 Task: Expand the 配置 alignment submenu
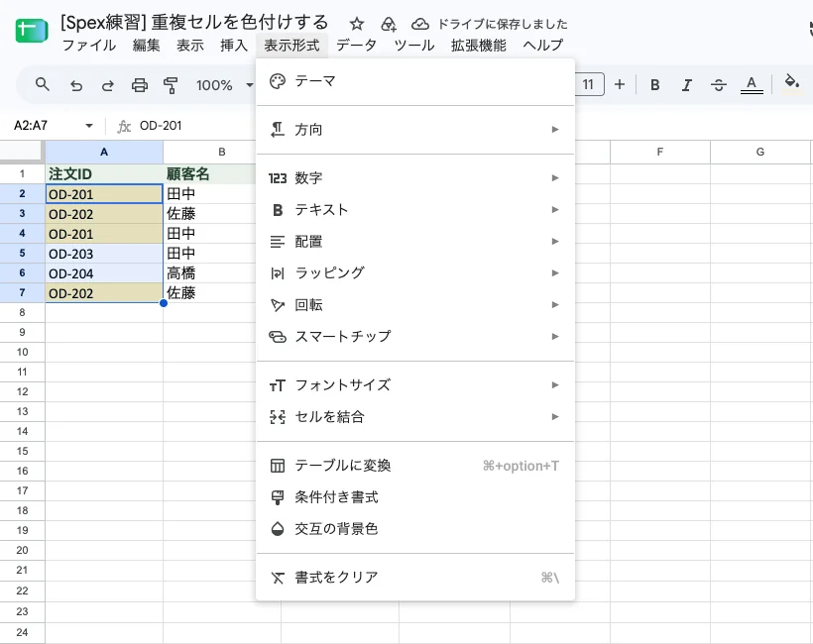[415, 242]
